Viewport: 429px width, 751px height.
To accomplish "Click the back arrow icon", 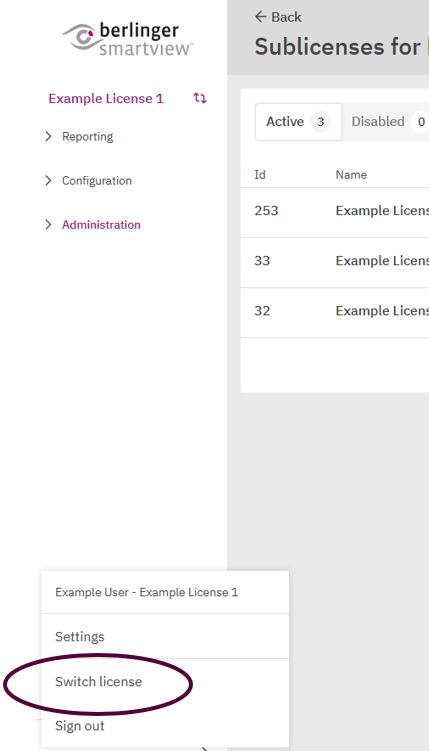I will [x=260, y=17].
